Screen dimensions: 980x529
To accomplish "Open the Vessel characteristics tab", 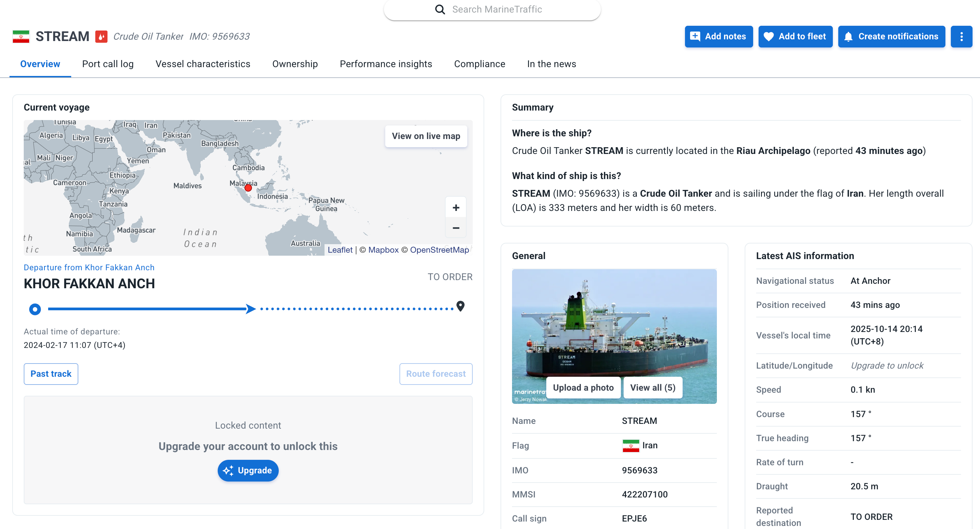I will (x=203, y=64).
